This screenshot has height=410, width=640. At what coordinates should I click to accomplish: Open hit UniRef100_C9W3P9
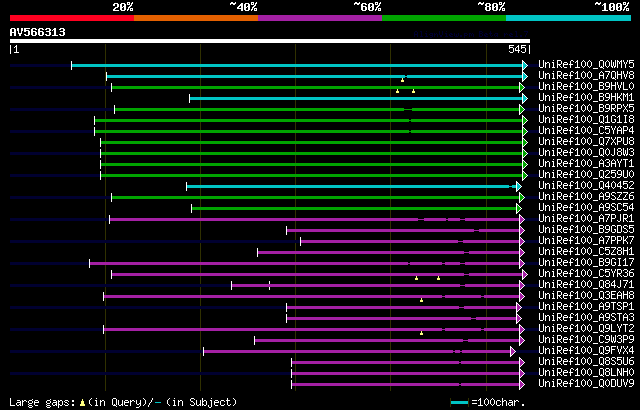(586, 340)
